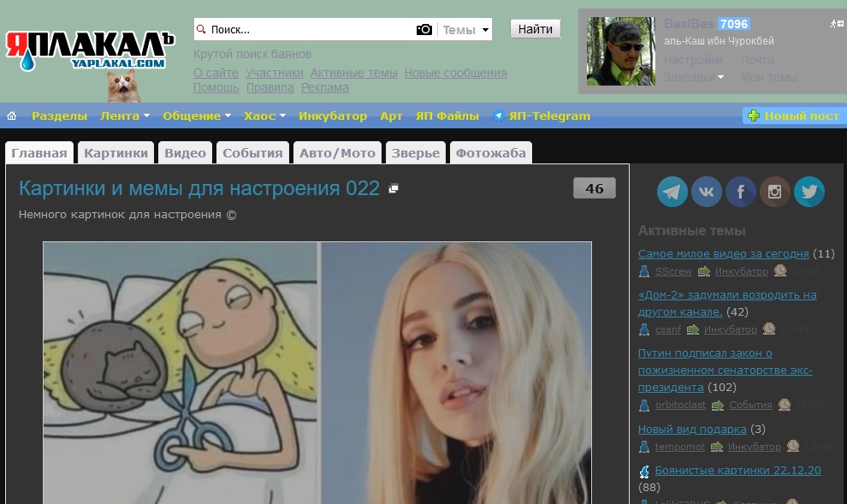This screenshot has height=504, width=847.
Task: Open Арт in navigation bar
Action: pos(391,116)
